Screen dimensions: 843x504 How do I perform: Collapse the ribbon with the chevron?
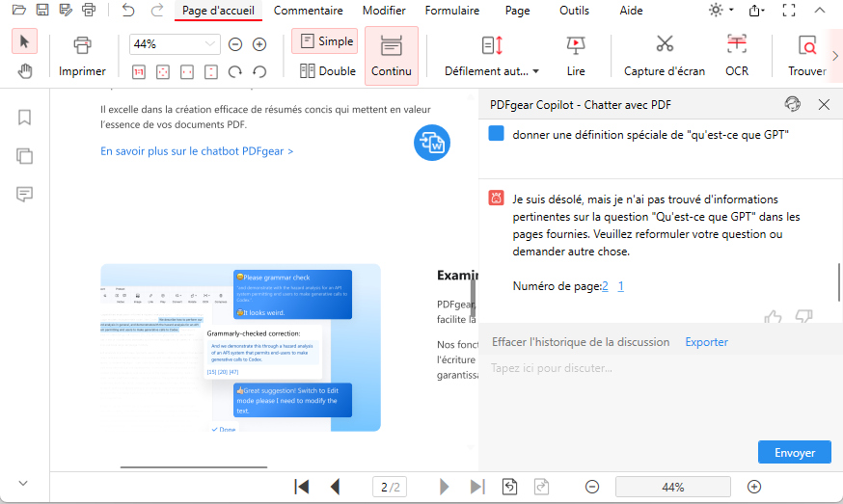[x=819, y=11]
